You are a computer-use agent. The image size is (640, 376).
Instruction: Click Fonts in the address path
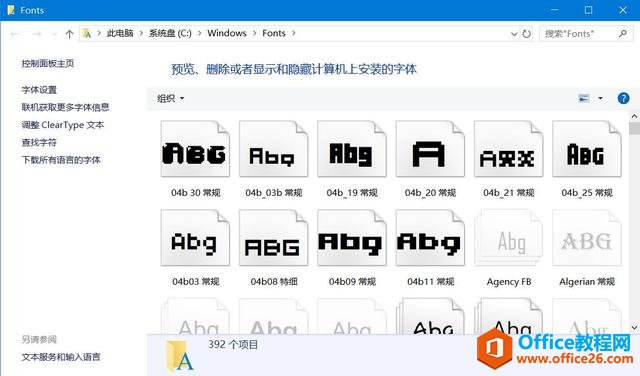click(274, 33)
